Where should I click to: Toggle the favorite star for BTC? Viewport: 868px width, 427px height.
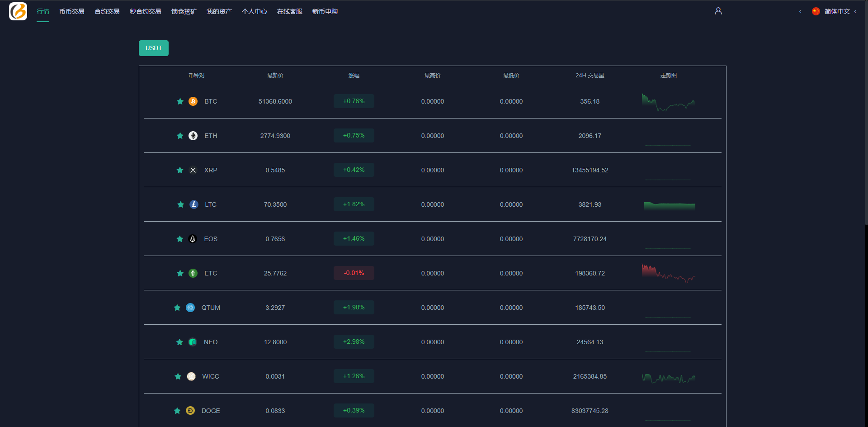180,101
